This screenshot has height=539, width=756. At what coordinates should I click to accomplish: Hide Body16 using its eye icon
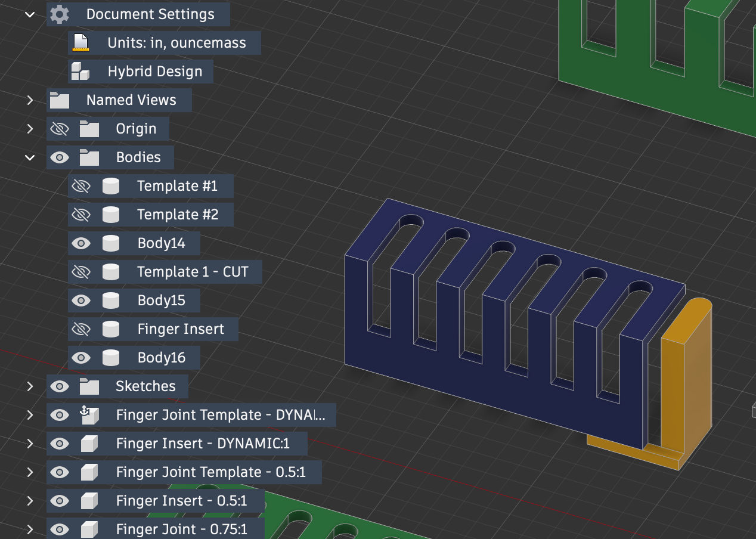point(81,358)
